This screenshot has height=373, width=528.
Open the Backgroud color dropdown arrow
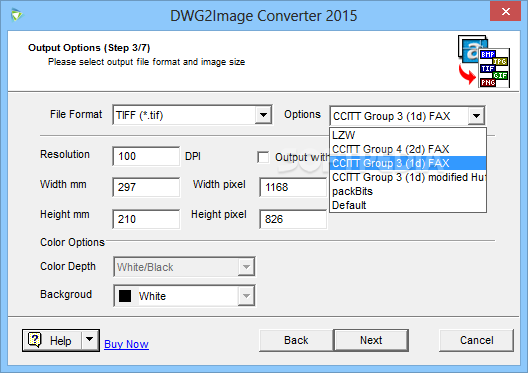(246, 296)
